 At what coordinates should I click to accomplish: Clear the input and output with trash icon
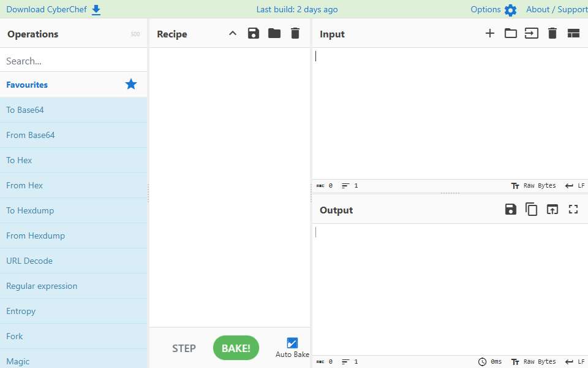(552, 33)
